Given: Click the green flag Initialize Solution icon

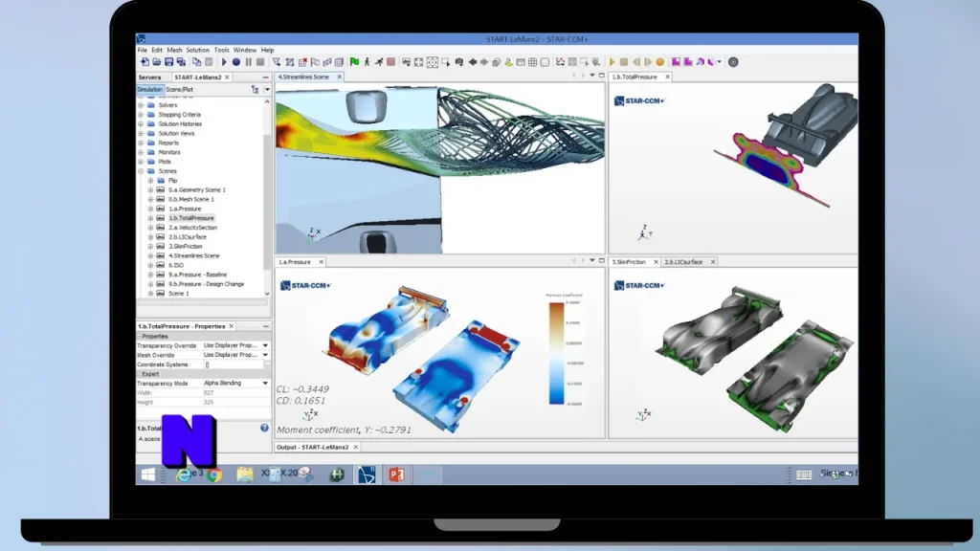Looking at the screenshot, I should (354, 62).
